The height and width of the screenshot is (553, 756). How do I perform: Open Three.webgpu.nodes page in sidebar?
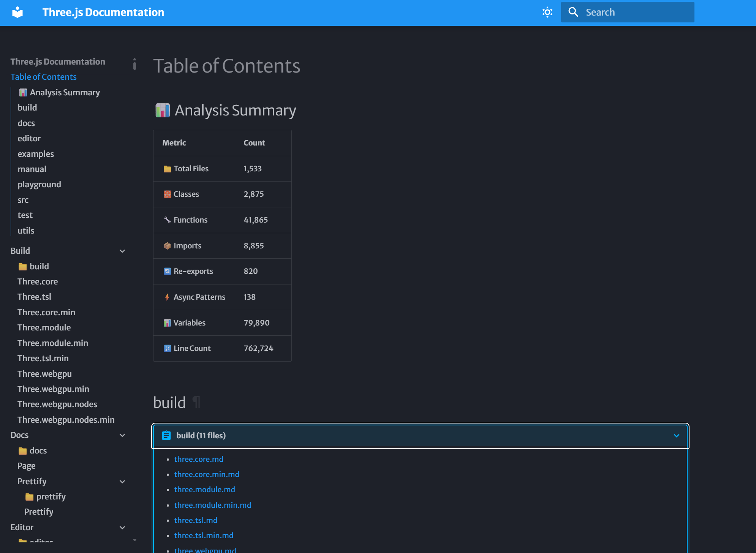pyautogui.click(x=57, y=404)
